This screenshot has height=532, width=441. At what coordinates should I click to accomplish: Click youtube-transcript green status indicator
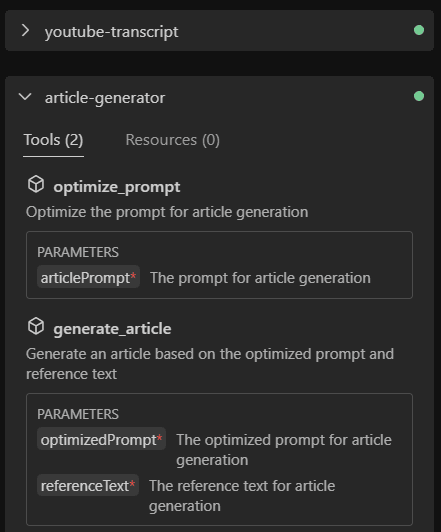coord(419,30)
